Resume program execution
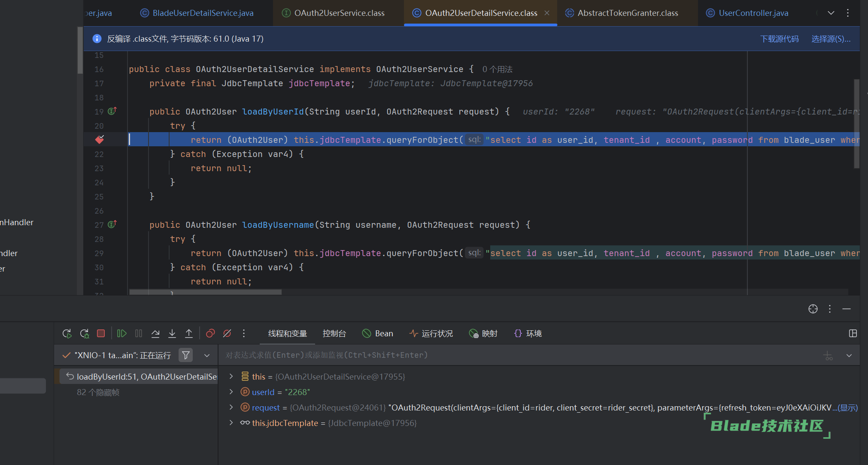This screenshot has width=868, height=465. click(121, 333)
